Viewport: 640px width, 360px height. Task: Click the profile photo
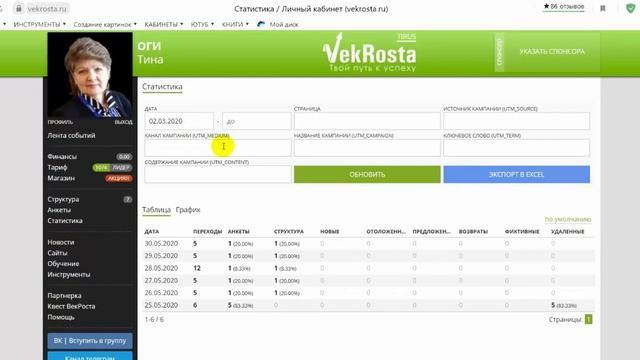(x=90, y=75)
